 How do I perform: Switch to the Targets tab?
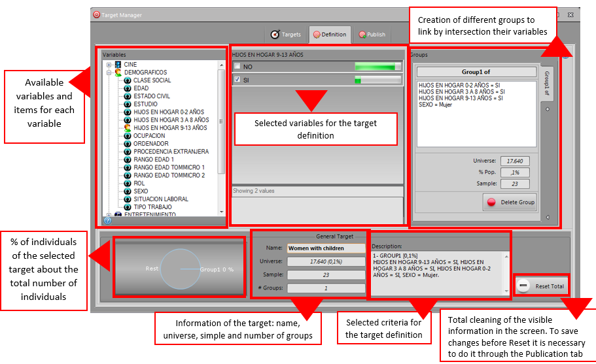[286, 35]
